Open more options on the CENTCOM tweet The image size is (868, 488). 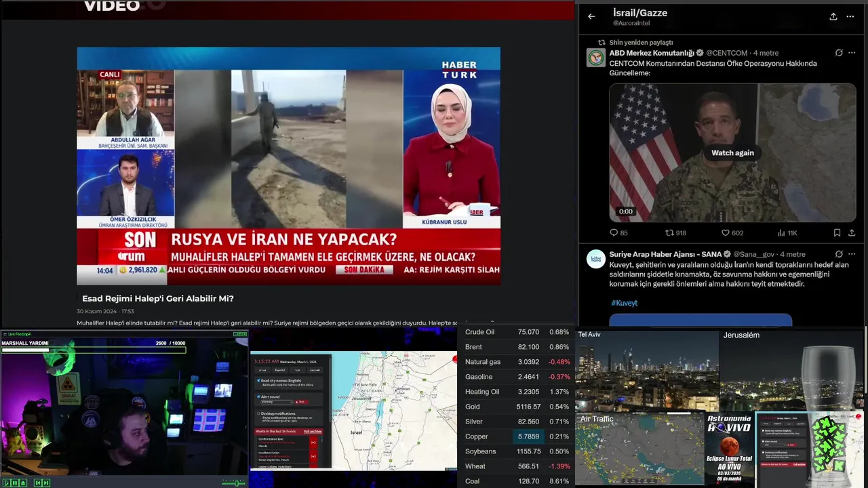[852, 53]
